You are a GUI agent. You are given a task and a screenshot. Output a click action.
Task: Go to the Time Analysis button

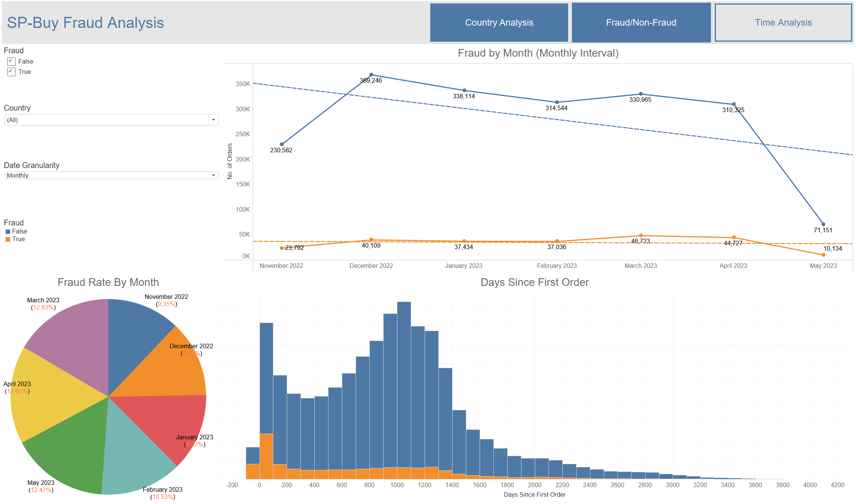tap(783, 23)
